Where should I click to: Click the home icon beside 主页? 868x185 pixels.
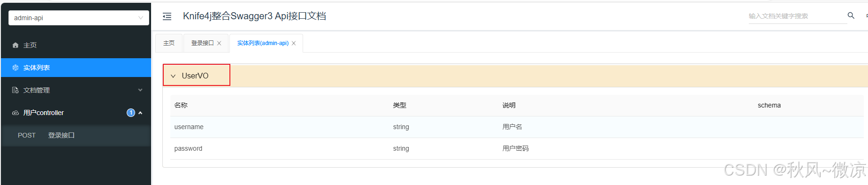pyautogui.click(x=15, y=45)
